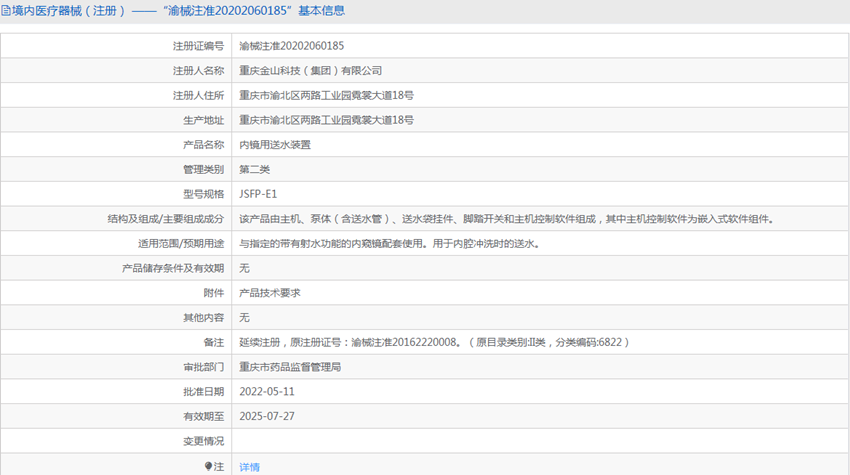Click the 注册证编号 label
This screenshot has height=475, width=850.
[198, 46]
